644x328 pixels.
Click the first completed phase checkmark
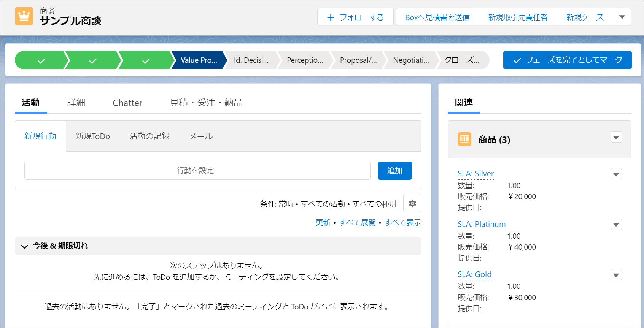tap(41, 60)
